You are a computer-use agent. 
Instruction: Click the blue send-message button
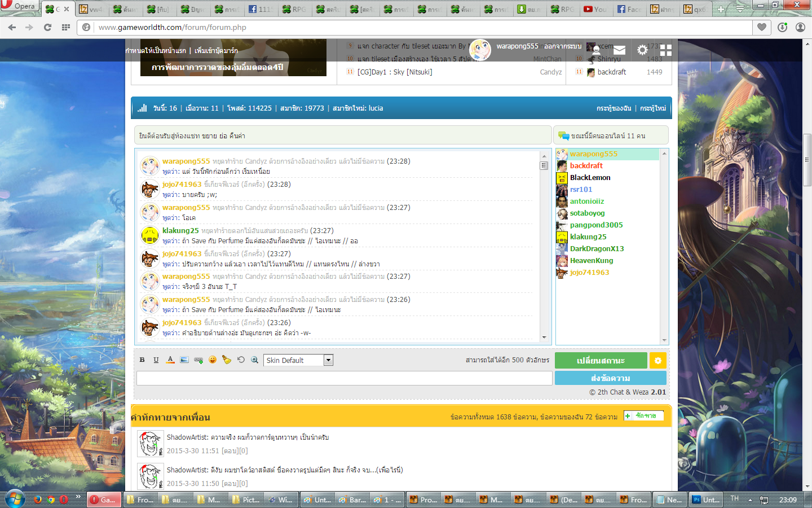(x=611, y=378)
